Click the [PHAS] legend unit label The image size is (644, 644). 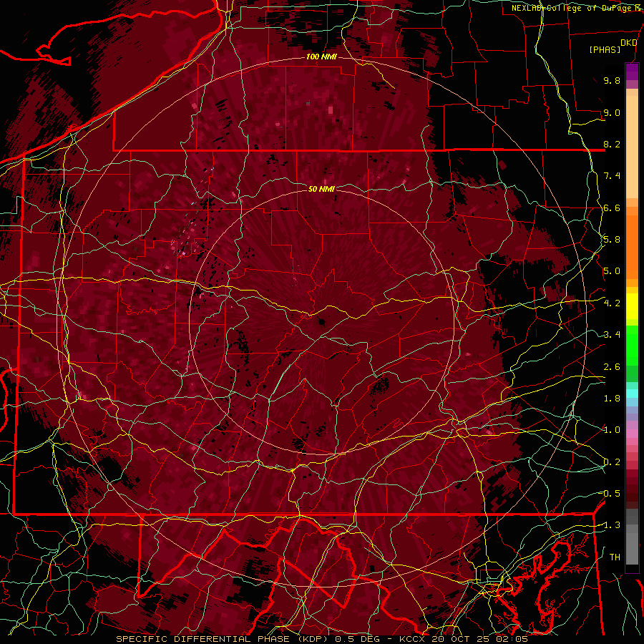point(605,50)
